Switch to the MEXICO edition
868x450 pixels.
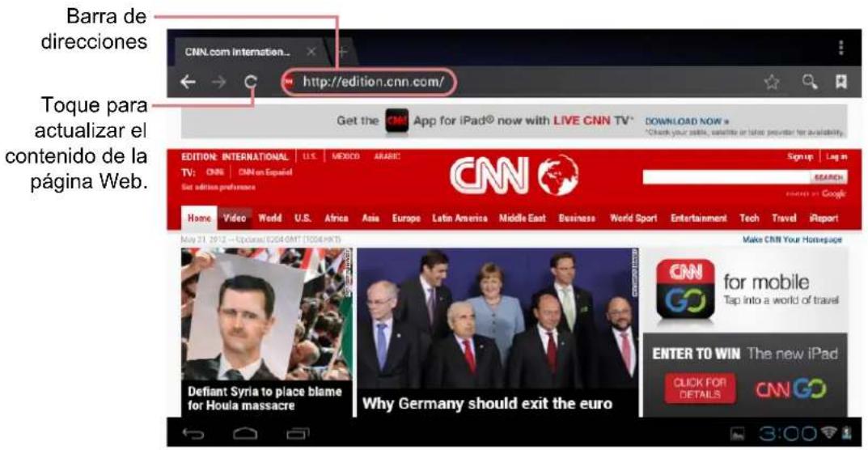345,157
